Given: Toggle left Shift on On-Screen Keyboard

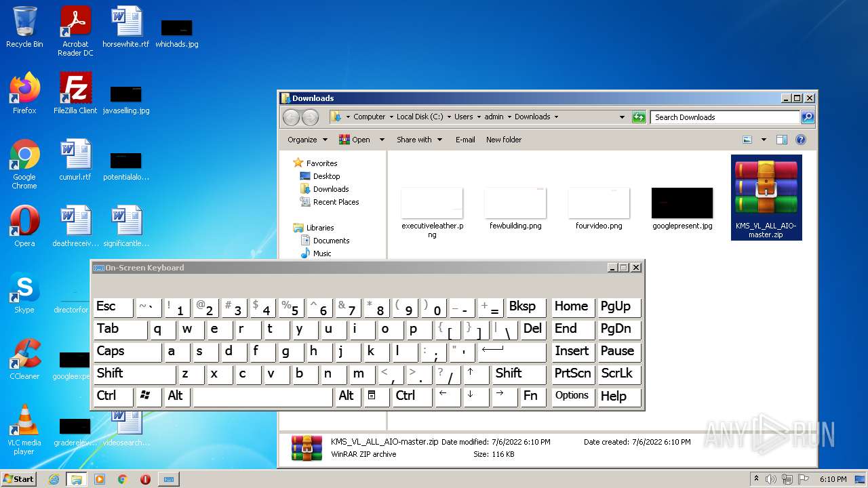Looking at the screenshot, I should tap(134, 374).
